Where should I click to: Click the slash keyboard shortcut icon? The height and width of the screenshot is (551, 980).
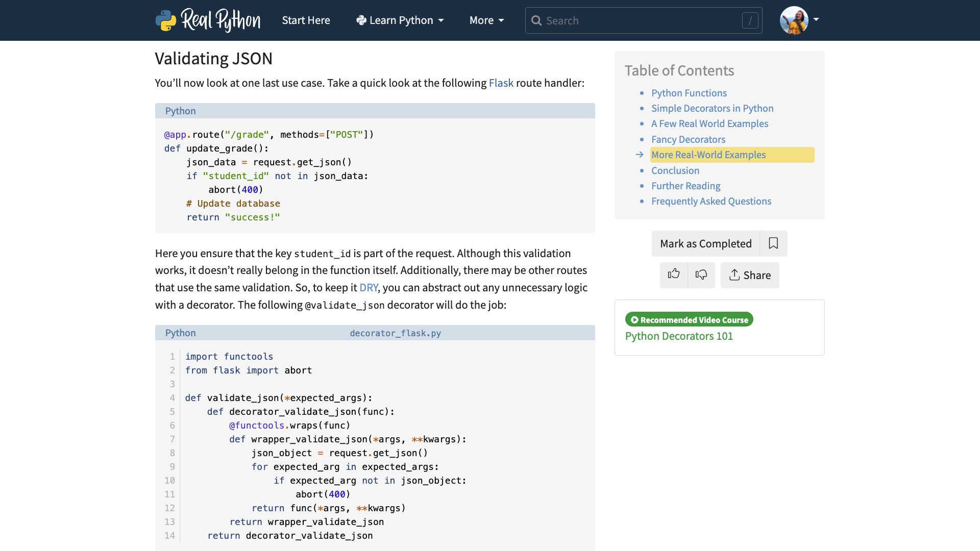tap(750, 20)
